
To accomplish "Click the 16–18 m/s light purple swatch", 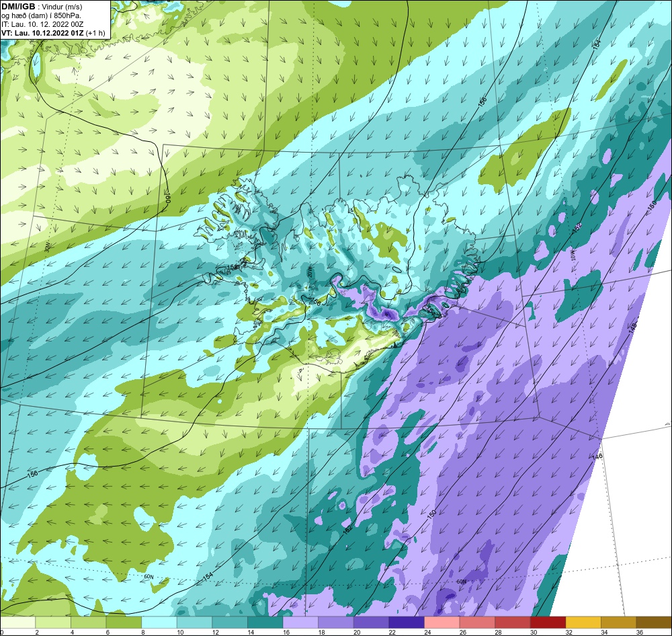I will pyautogui.click(x=300, y=622).
